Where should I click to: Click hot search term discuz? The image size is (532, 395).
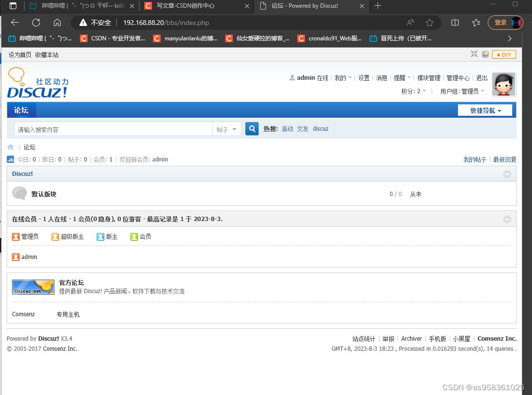(321, 129)
